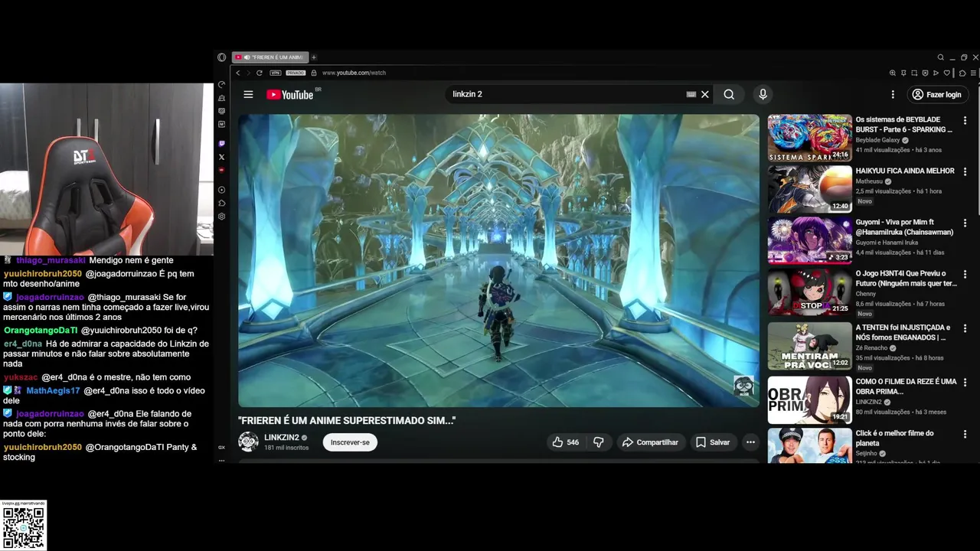Click the tab search magnifier in the title bar
The image size is (980, 551).
(941, 57)
